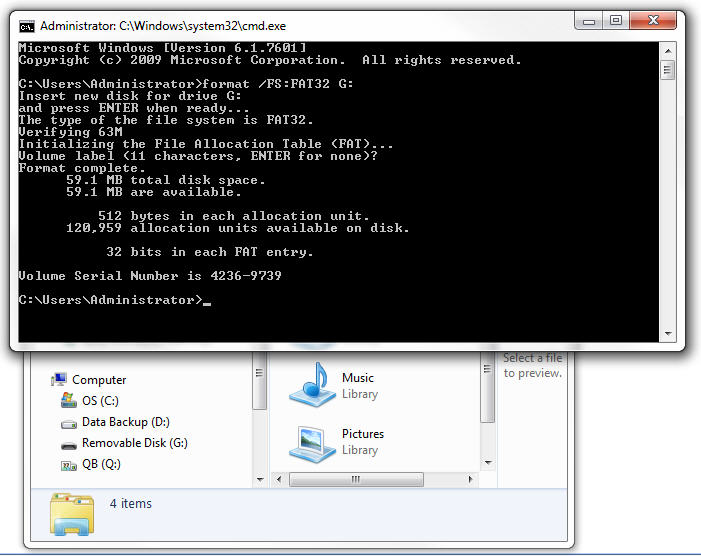
Task: Click the horizontal scrollbar thumb
Action: click(x=356, y=480)
